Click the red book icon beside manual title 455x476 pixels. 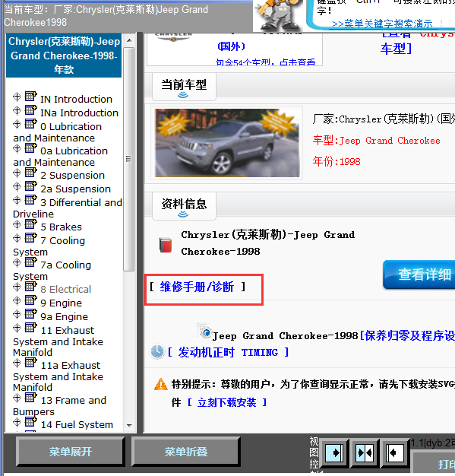click(166, 246)
